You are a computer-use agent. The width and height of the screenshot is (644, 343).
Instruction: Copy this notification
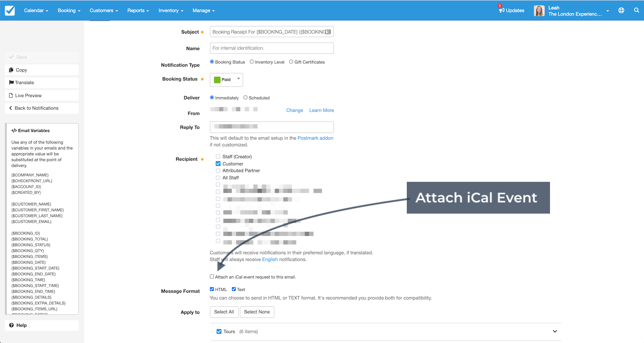42,70
